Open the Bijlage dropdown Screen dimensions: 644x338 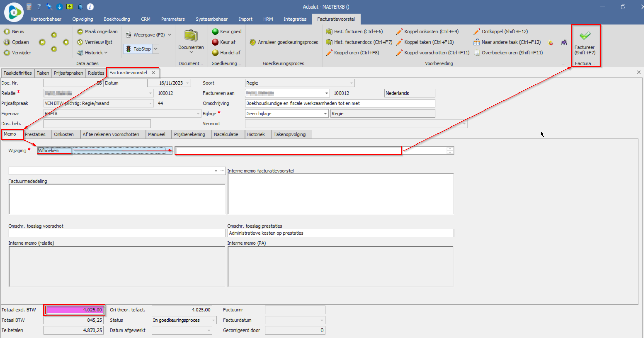coord(325,114)
